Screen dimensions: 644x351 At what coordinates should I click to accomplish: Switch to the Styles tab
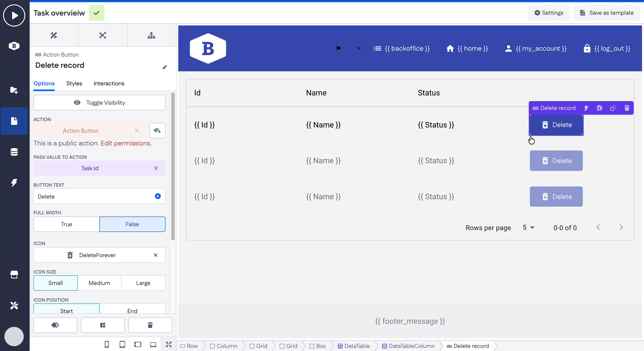point(74,83)
